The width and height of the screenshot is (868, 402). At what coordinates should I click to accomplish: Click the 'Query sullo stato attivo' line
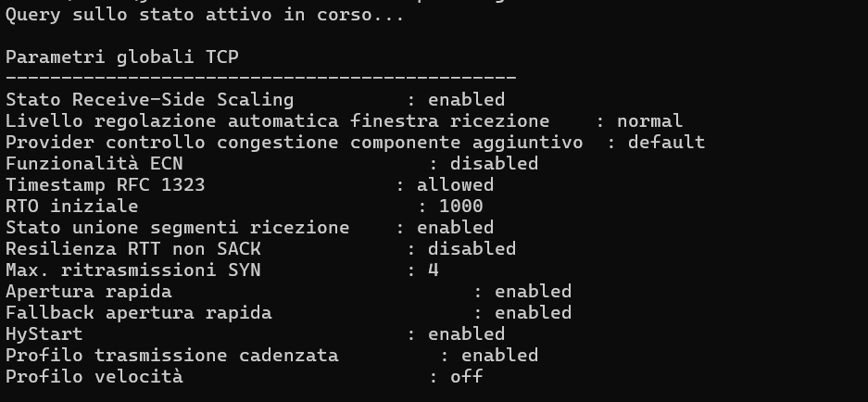click(x=205, y=16)
